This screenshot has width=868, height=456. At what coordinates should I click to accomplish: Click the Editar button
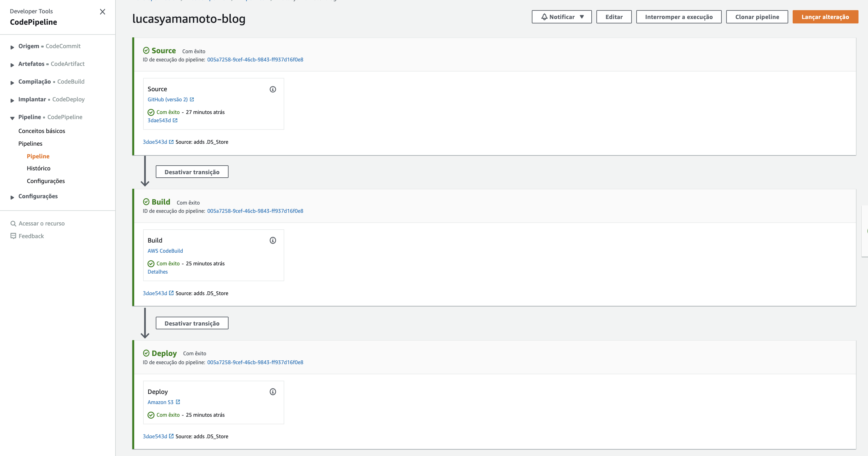[613, 17]
